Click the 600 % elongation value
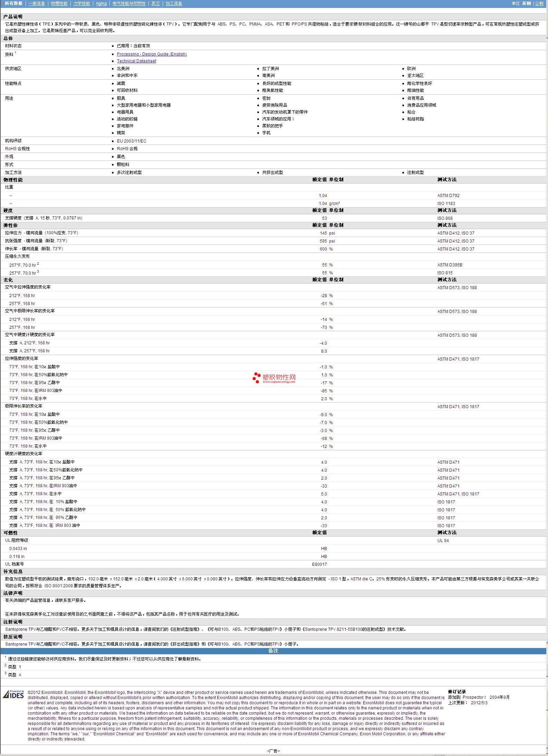This screenshot has width=548, height=756. (326, 249)
